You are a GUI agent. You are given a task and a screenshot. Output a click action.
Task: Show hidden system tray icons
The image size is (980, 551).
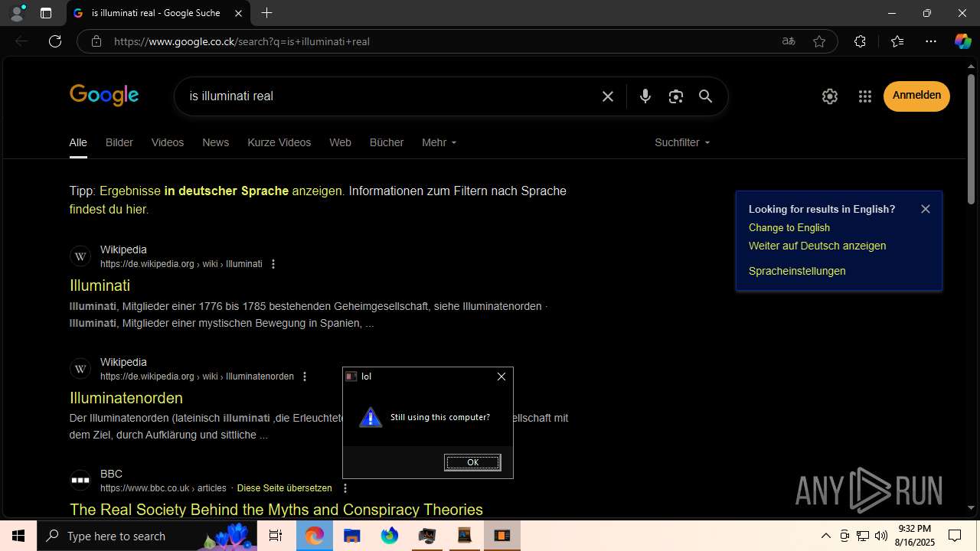pyautogui.click(x=825, y=536)
